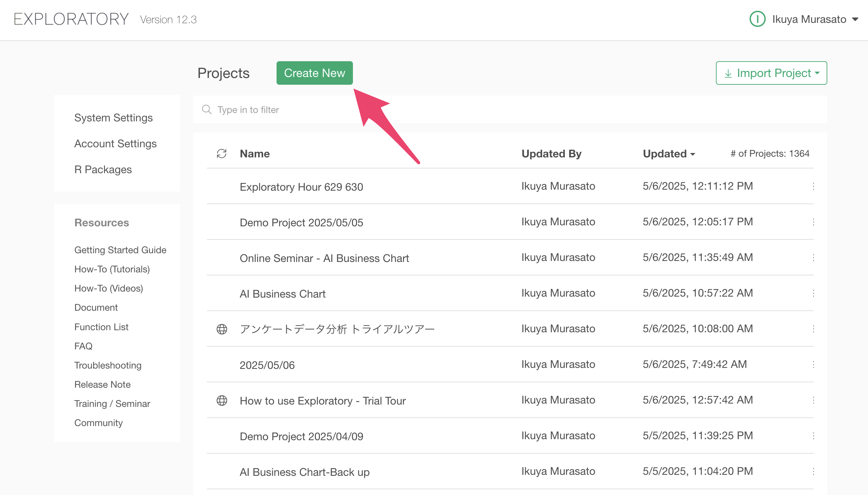868x495 pixels.
Task: Click the globe icon beside Trial Tour project
Action: 222,401
